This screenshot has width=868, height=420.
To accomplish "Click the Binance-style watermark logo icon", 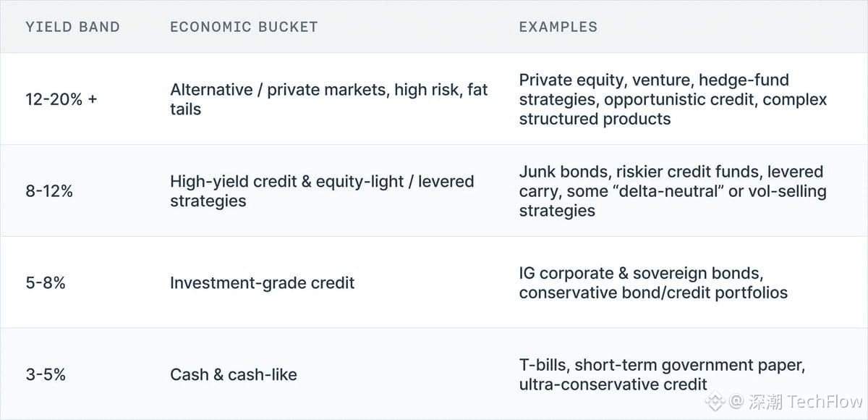I will pyautogui.click(x=715, y=401).
